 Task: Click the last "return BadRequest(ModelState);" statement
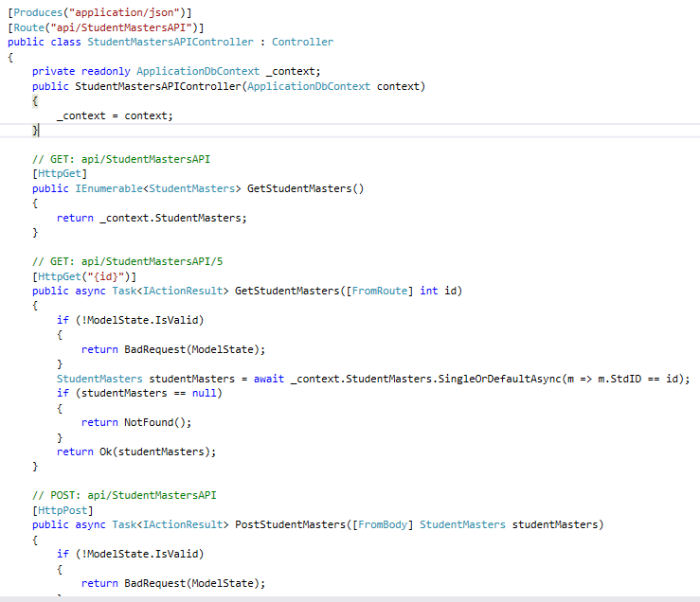coord(173,583)
